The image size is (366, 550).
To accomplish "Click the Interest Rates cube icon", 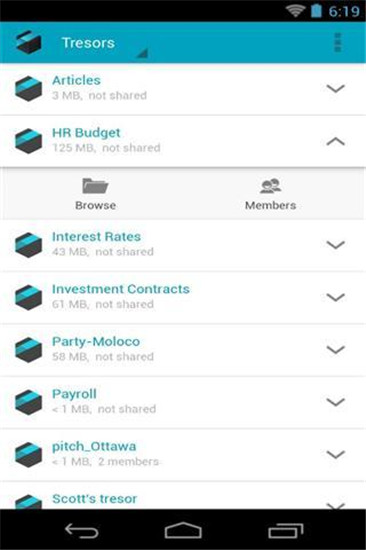I will pos(28,244).
